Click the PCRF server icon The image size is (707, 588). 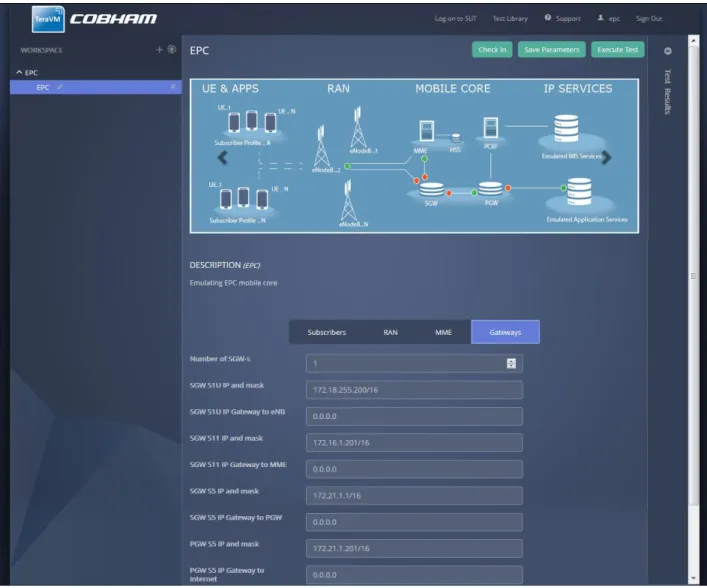(491, 128)
